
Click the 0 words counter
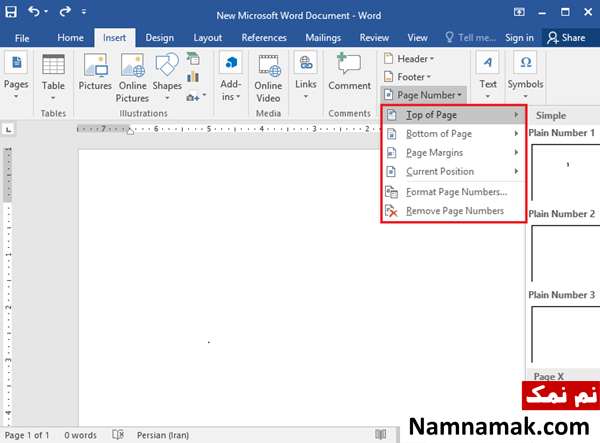(80, 435)
